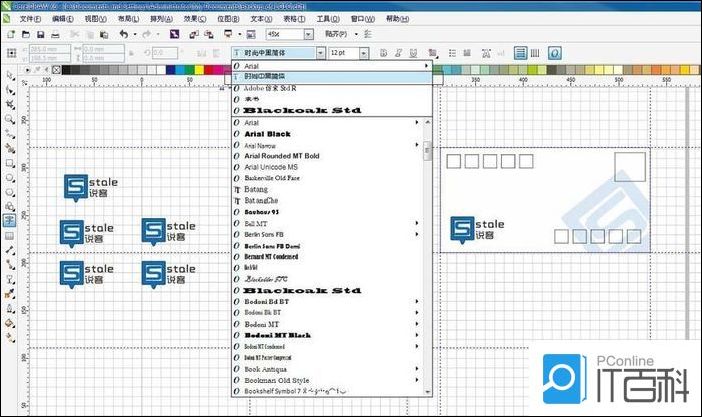Image resolution: width=702 pixels, height=417 pixels.
Task: Open the 文件 (File) menu
Action: 30,19
